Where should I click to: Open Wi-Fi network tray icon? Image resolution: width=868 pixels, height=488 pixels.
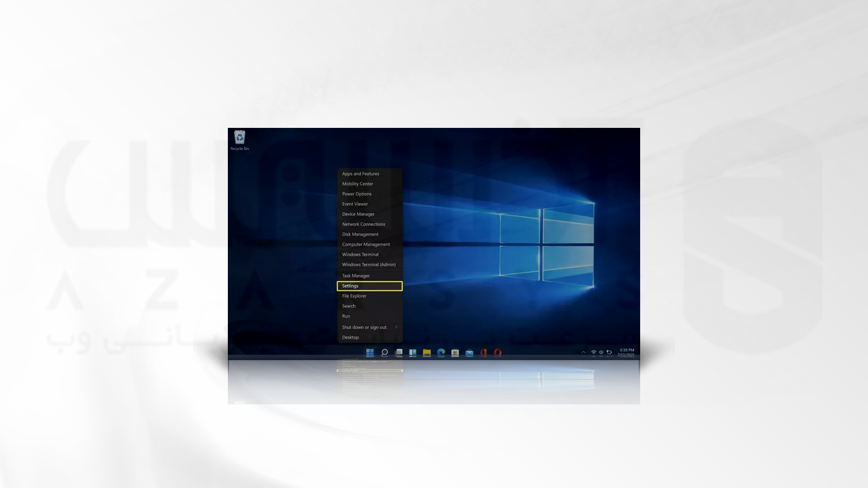[x=594, y=352]
